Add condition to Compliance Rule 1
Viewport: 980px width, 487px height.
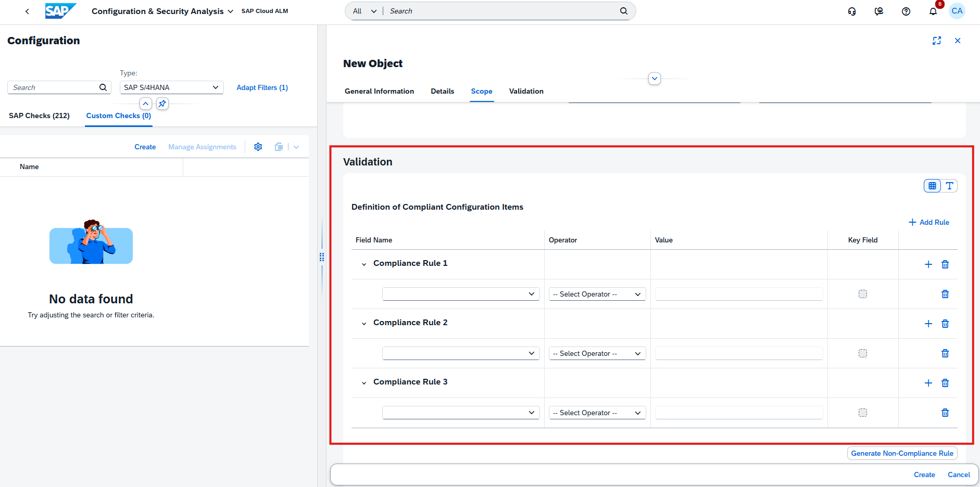point(928,264)
